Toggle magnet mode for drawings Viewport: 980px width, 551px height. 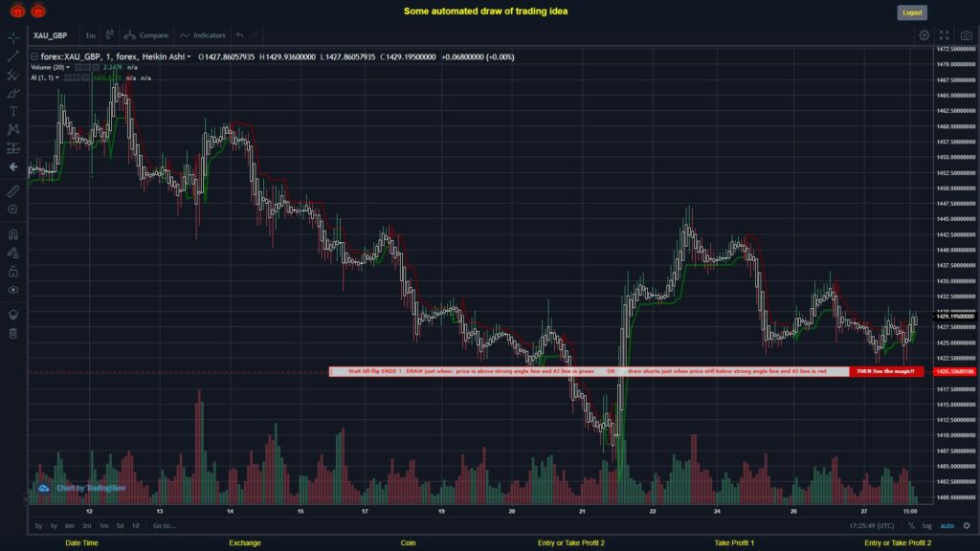pos(13,234)
